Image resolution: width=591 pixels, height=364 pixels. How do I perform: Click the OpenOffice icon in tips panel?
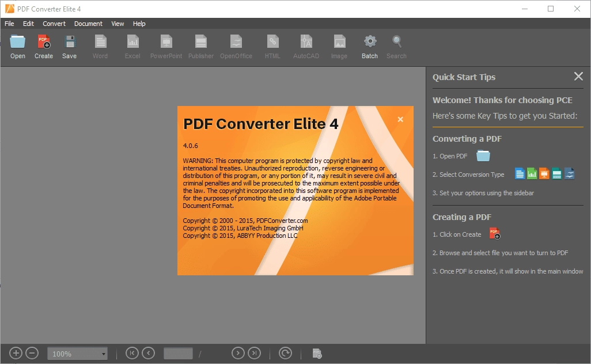pyautogui.click(x=569, y=174)
